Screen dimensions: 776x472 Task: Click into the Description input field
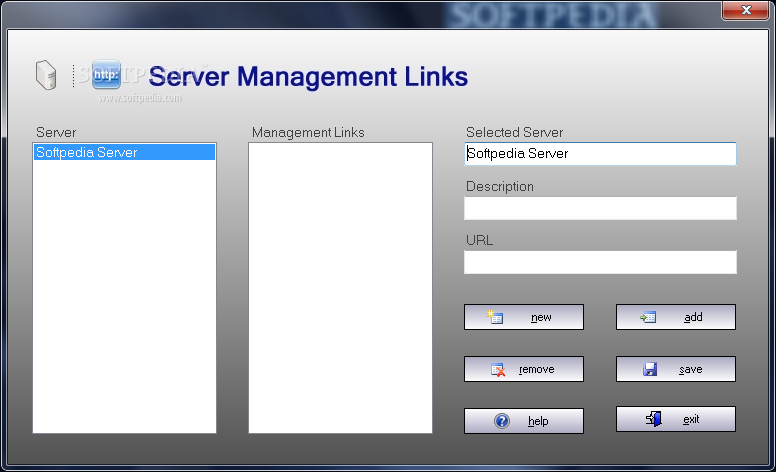[600, 208]
